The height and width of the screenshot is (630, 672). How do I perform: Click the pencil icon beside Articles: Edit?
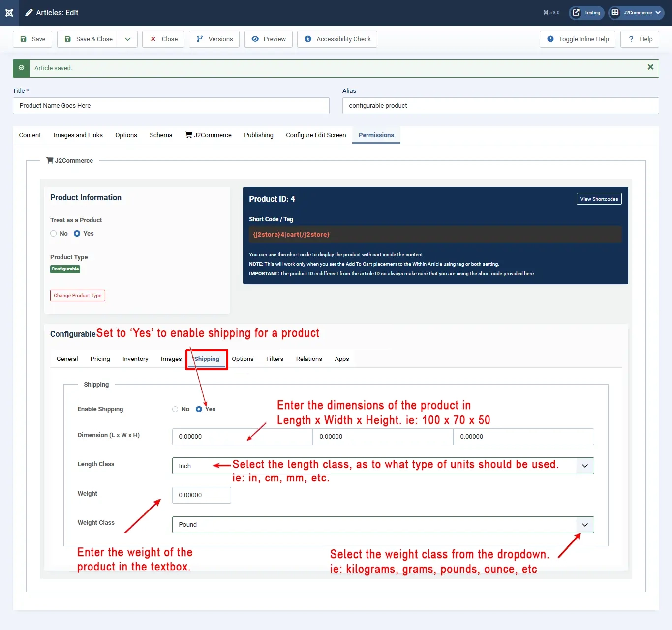pos(29,13)
